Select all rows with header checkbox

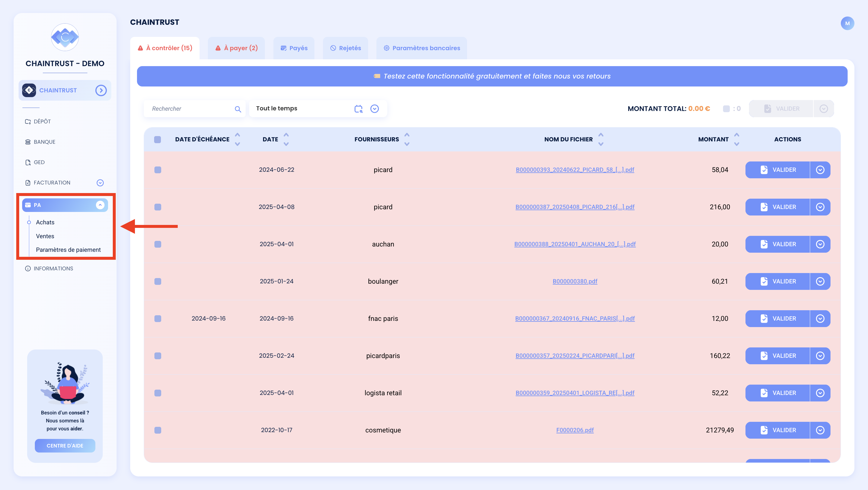point(157,140)
